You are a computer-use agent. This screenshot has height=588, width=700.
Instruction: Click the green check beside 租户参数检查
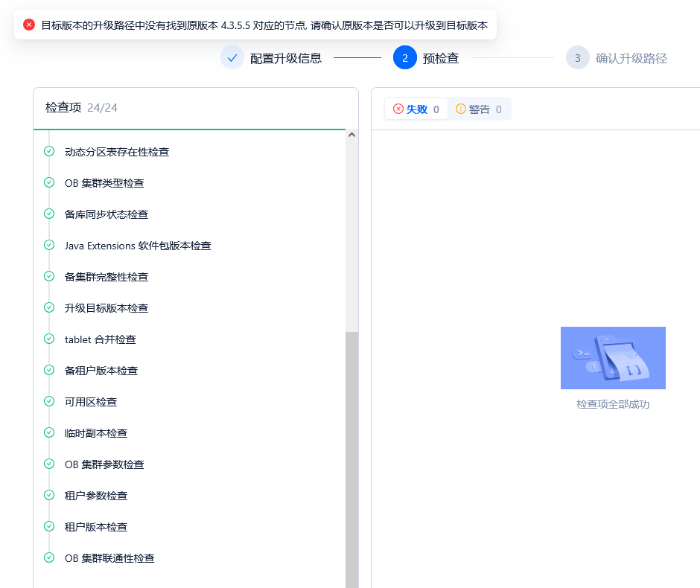click(x=49, y=496)
